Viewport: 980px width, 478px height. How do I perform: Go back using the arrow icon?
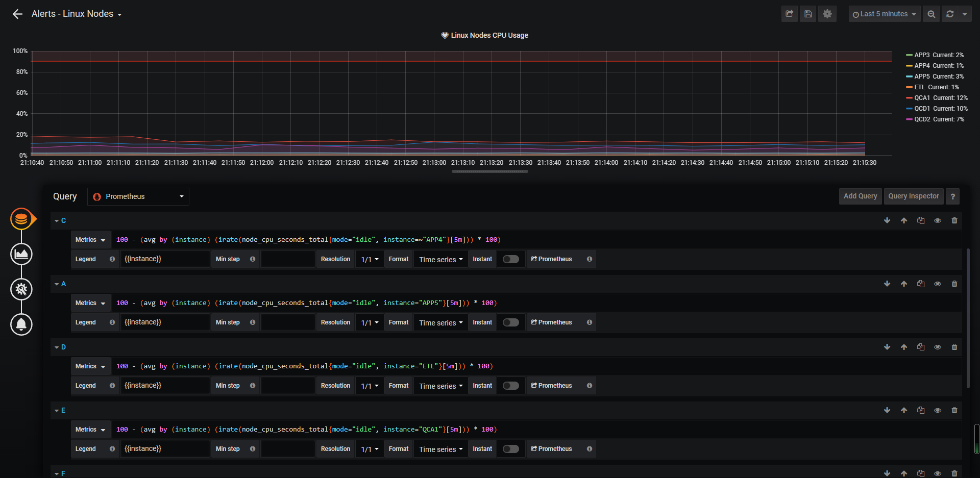pyautogui.click(x=17, y=14)
